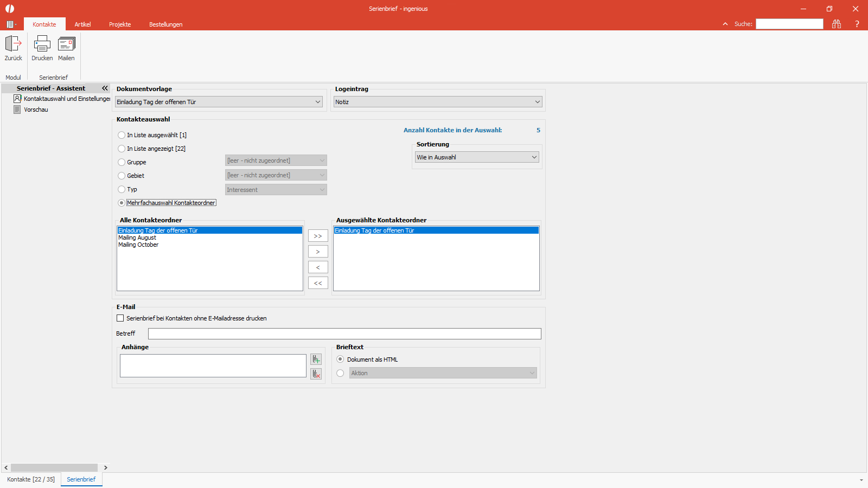
Task: Select the Mehrfachauswahl Kontakteordner option
Action: 122,203
